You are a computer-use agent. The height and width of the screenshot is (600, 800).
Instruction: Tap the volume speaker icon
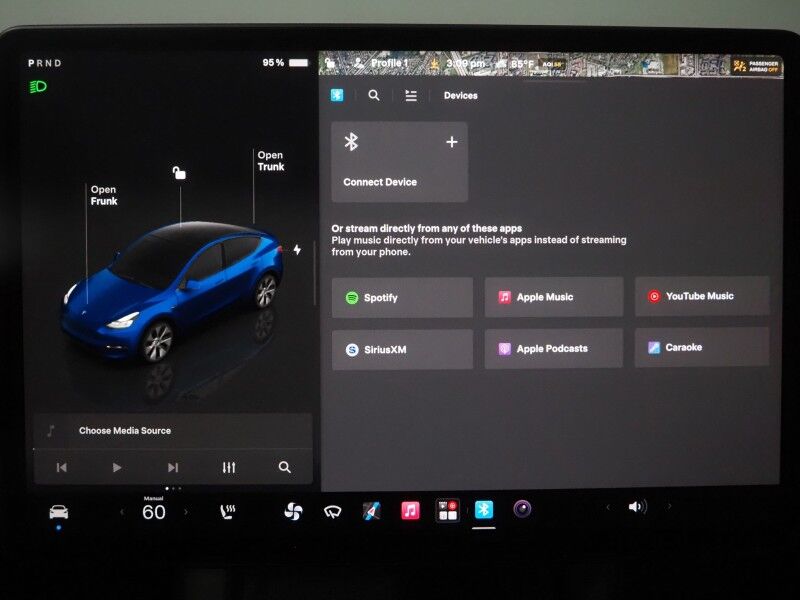tap(637, 507)
